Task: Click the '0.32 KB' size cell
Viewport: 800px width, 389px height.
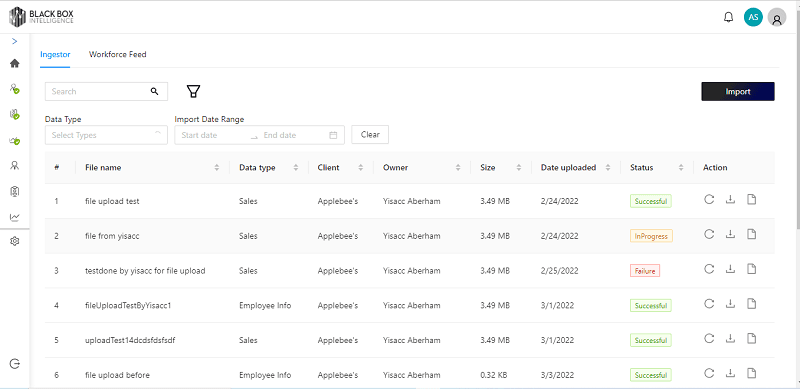Action: coord(493,375)
